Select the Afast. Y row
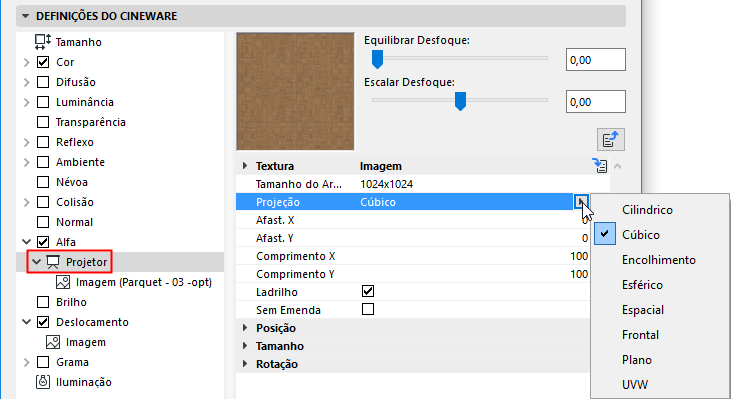Screen dimensions: 731x399 (413, 238)
